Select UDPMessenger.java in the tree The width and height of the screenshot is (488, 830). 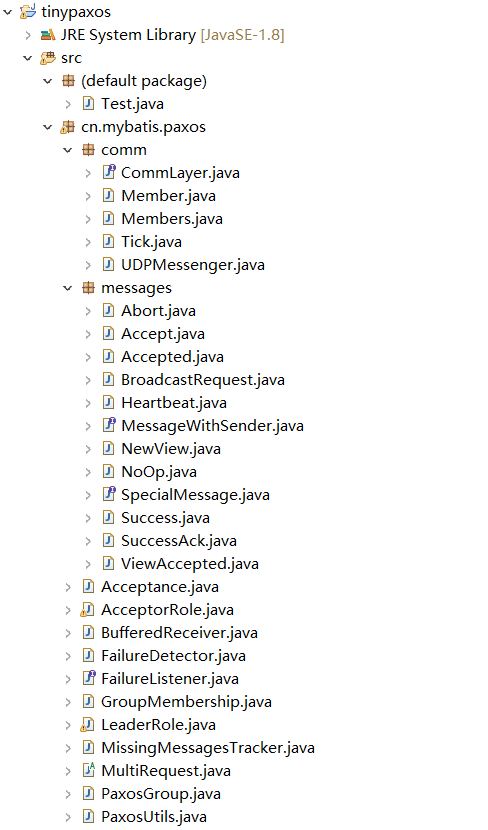pyautogui.click(x=193, y=265)
